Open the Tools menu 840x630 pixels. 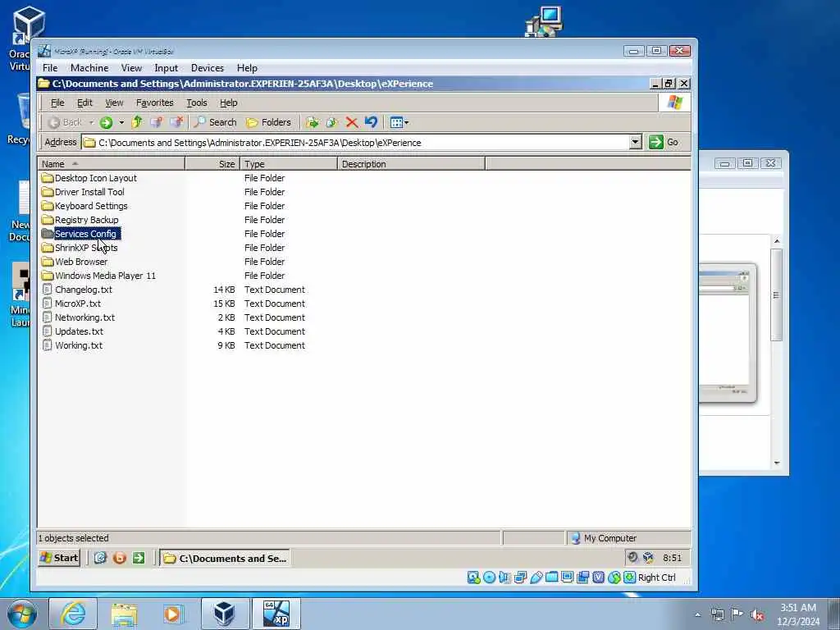pyautogui.click(x=197, y=103)
